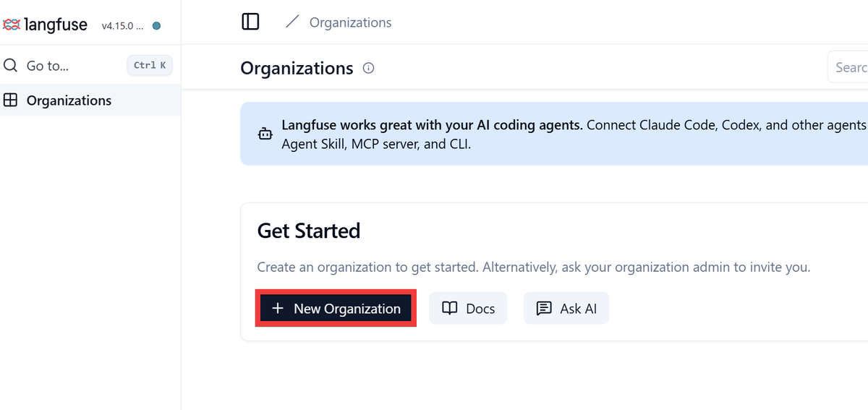Click the Ctrl K shortcut badge

(150, 65)
